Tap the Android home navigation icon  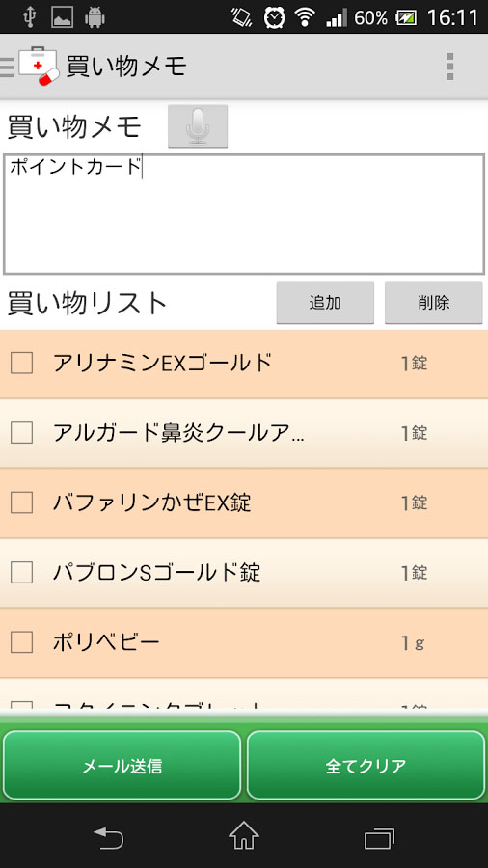pos(244,836)
